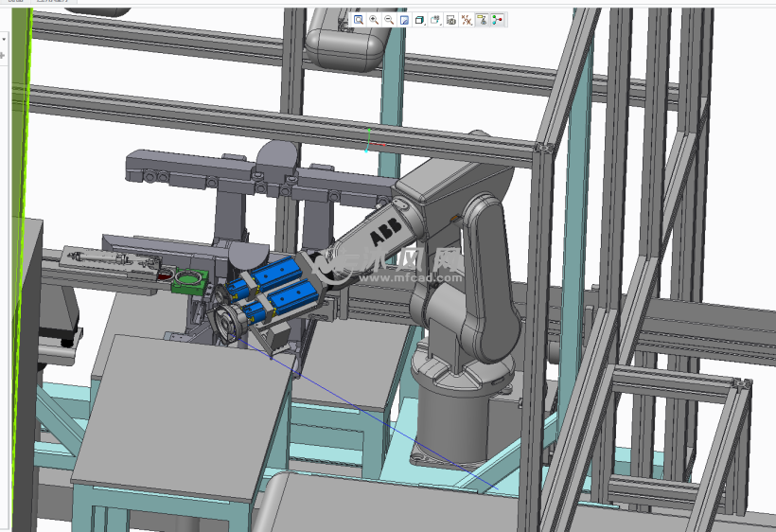This screenshot has width=776, height=532.
Task: Select the Zoom In tool
Action: click(374, 19)
